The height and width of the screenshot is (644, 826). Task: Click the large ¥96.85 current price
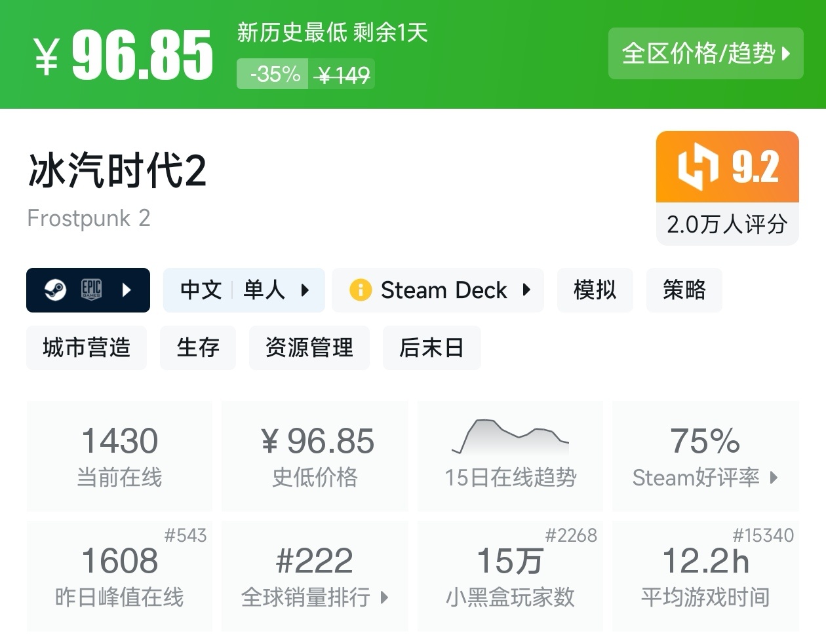[123, 55]
